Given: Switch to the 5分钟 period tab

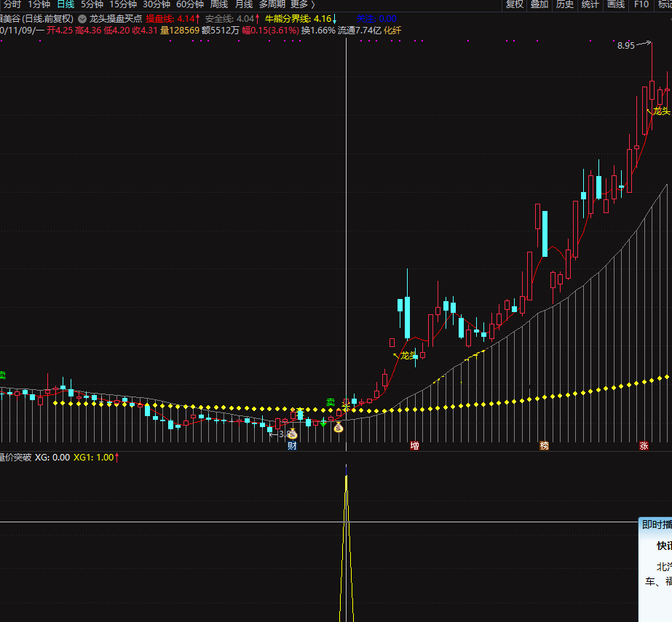Looking at the screenshot, I should pos(92,4).
